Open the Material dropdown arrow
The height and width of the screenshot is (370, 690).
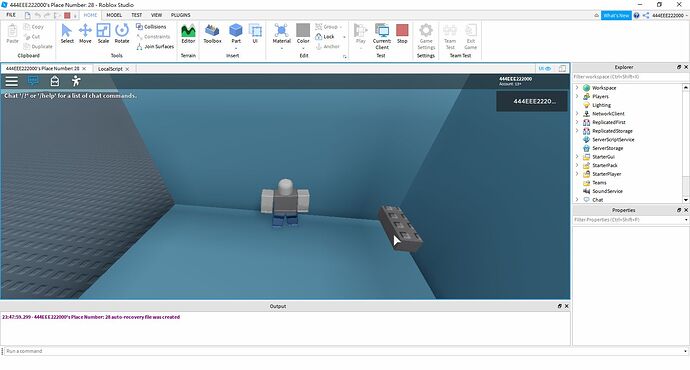(x=281, y=48)
